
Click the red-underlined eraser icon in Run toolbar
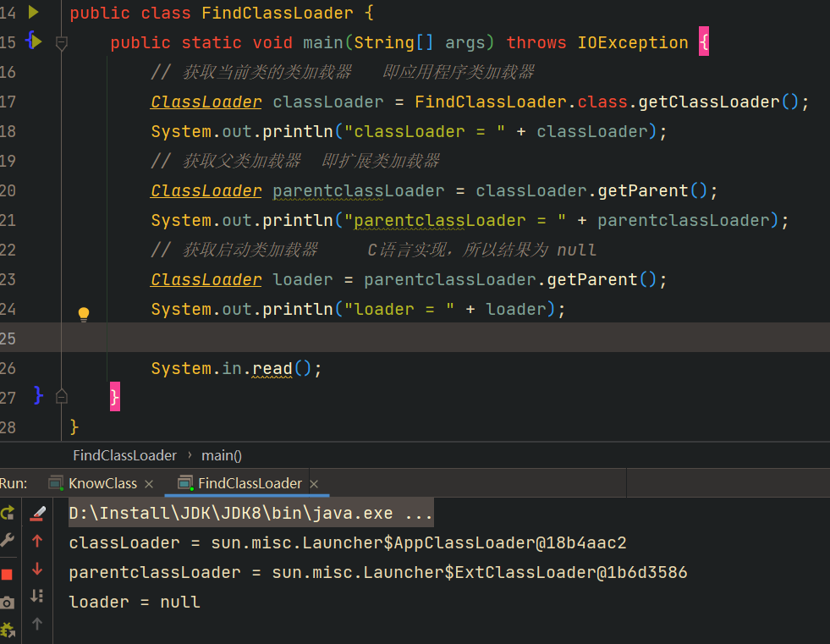pyautogui.click(x=37, y=513)
